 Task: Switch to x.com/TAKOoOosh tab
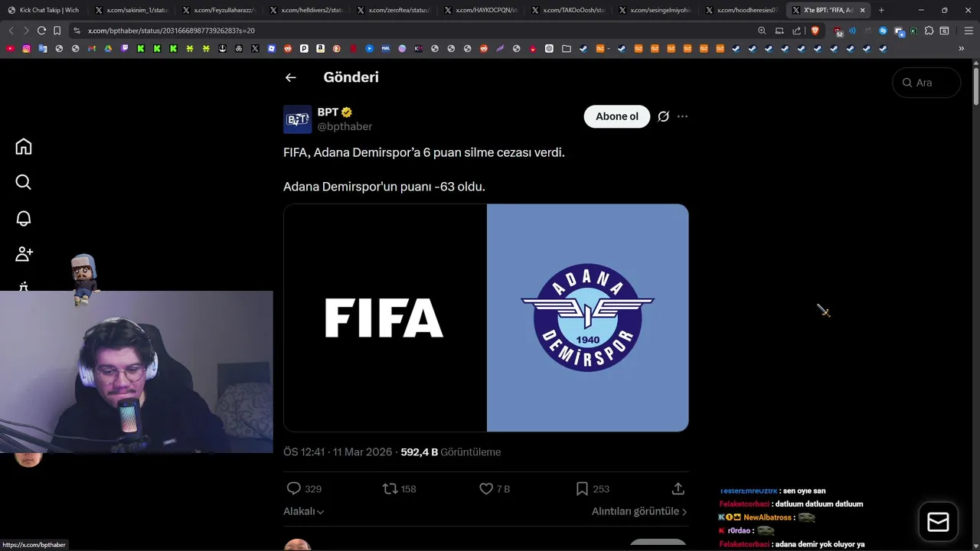tap(568, 10)
